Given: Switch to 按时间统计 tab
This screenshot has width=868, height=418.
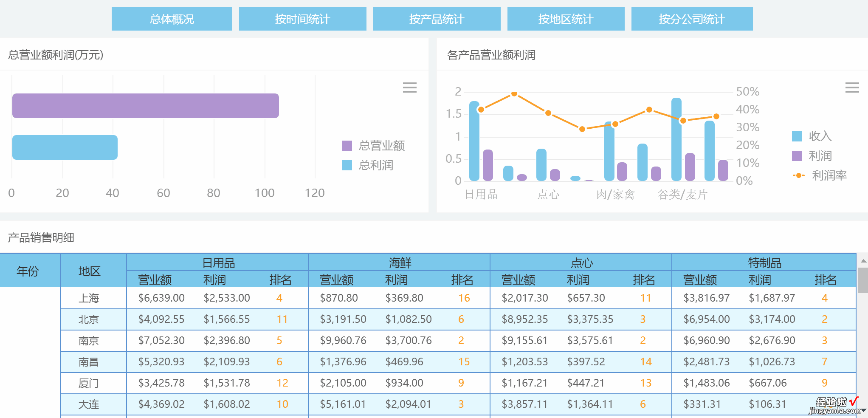Looking at the screenshot, I should tap(302, 19).
